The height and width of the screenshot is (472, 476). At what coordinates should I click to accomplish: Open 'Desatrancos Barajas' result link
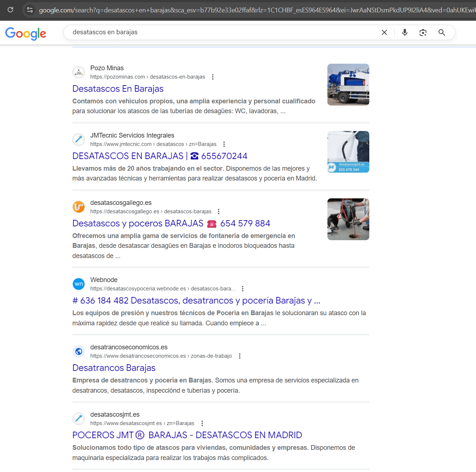(x=114, y=368)
